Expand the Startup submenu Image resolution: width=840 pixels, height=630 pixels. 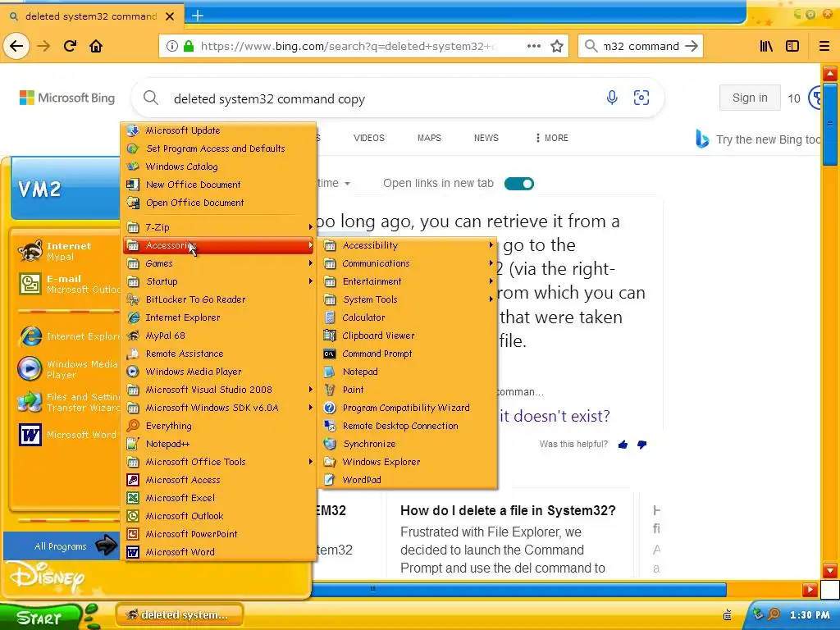[219, 282]
